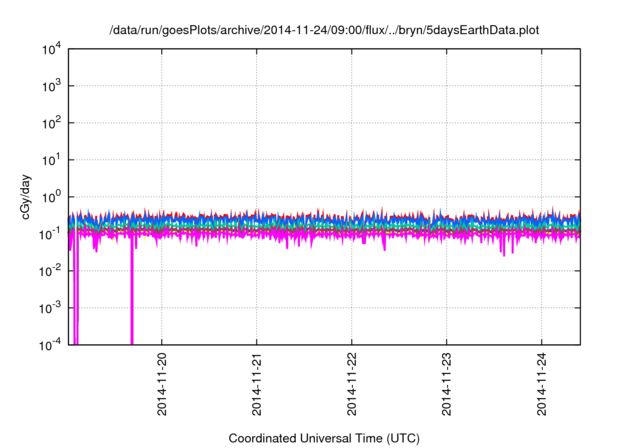Click the 10^-2 y-axis label

[50, 271]
